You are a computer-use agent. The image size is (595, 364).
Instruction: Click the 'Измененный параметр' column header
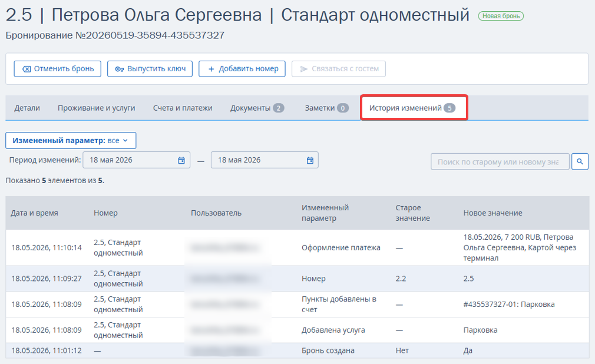[325, 213]
